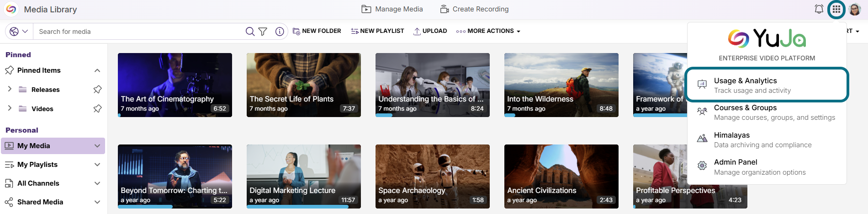This screenshot has width=868, height=214.
Task: Click the My Media video icon
Action: pos(9,146)
